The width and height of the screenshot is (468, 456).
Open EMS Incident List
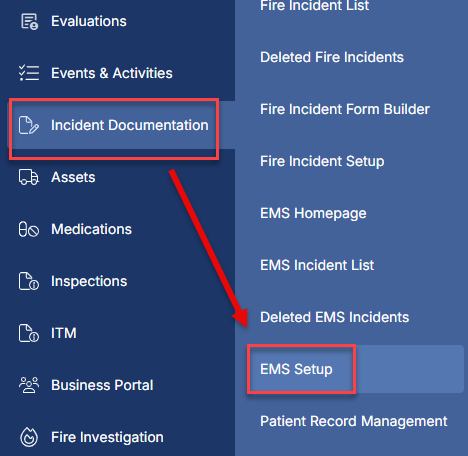coord(317,265)
